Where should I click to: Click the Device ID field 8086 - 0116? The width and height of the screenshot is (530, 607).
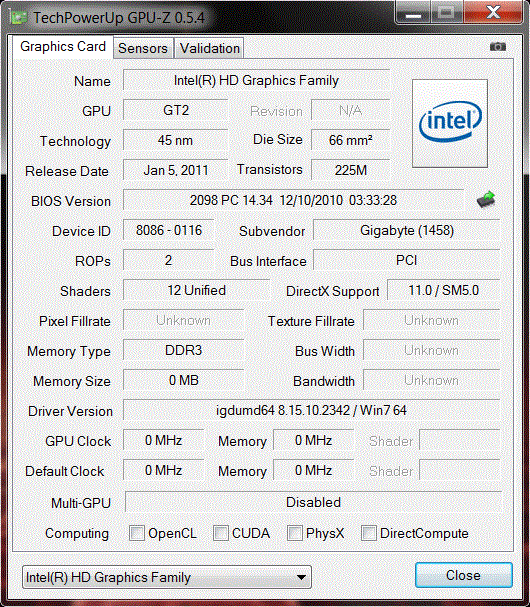click(169, 230)
